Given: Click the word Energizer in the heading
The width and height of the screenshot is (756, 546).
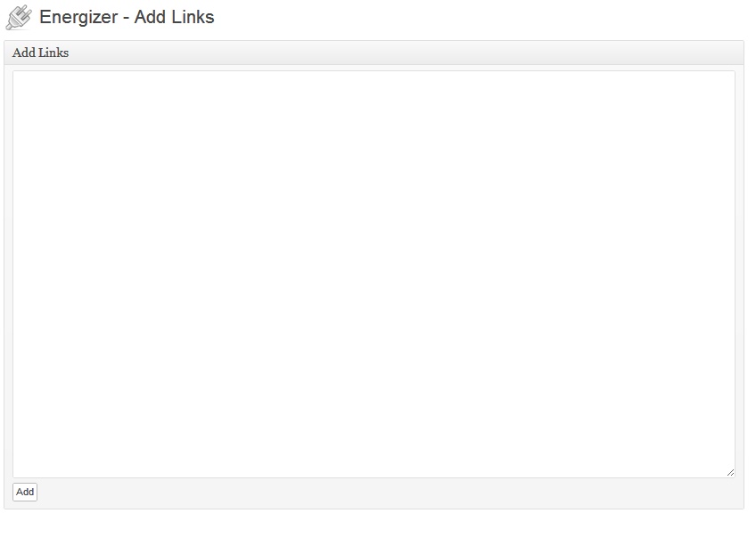Looking at the screenshot, I should tap(78, 17).
